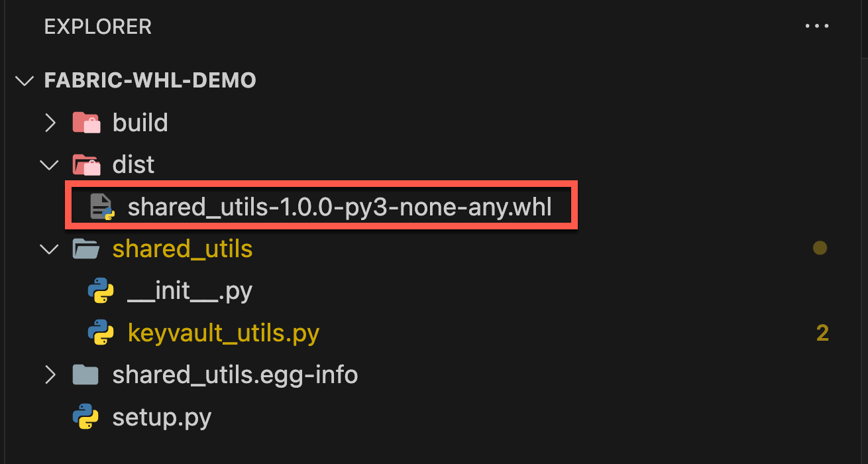868x464 pixels.
Task: Click the keyvault_utils.py Python icon
Action: 101,333
